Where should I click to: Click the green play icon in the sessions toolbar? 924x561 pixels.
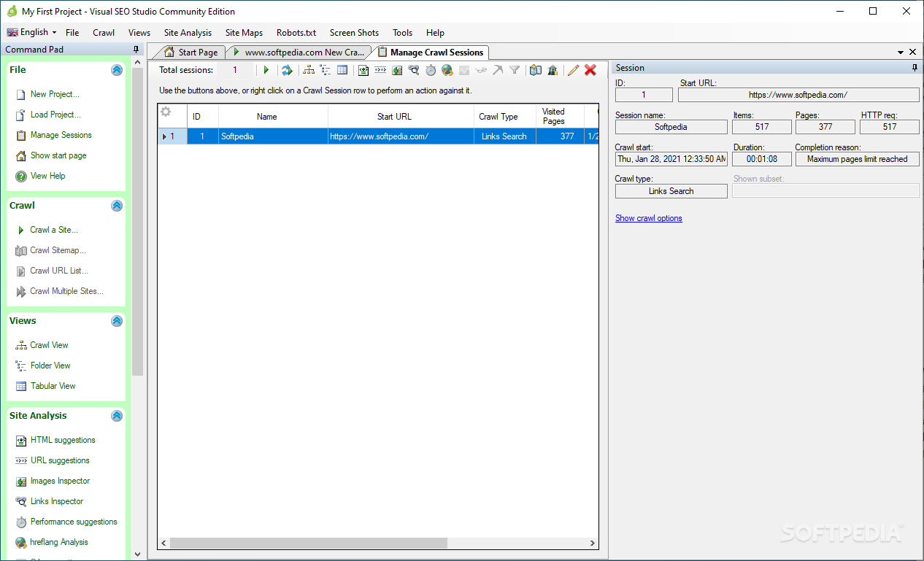tap(266, 70)
